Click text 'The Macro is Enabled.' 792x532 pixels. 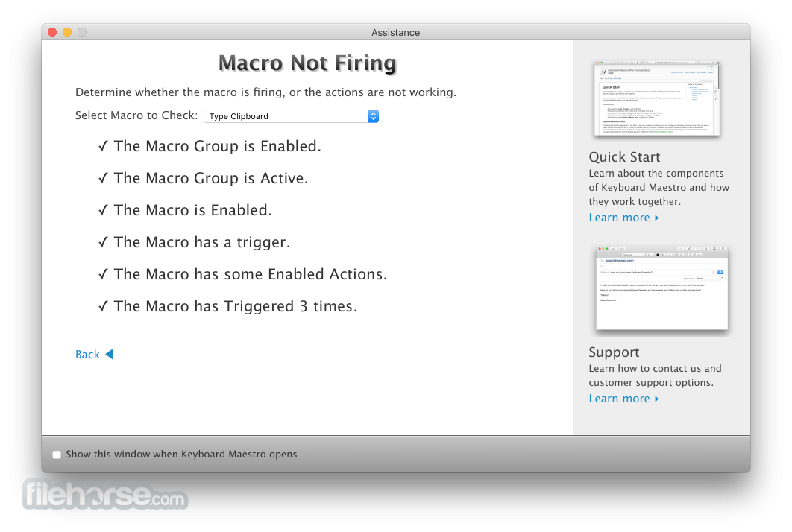tap(192, 210)
